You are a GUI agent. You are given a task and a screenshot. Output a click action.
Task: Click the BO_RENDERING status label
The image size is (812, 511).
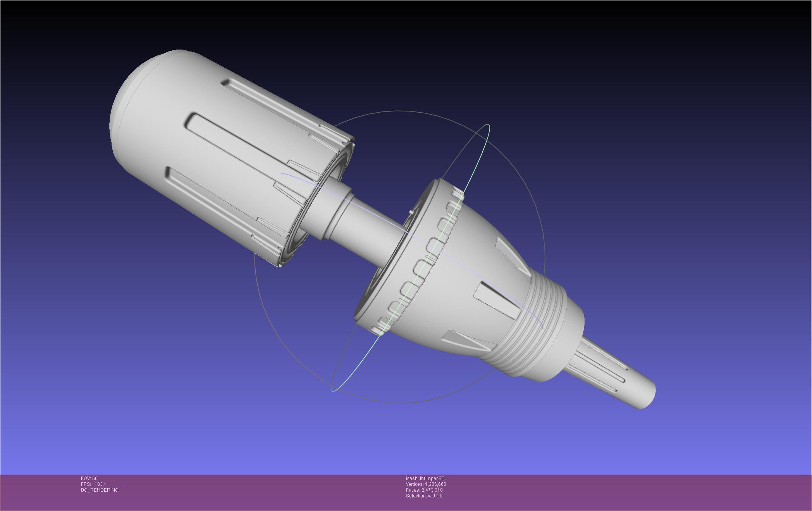[100, 490]
